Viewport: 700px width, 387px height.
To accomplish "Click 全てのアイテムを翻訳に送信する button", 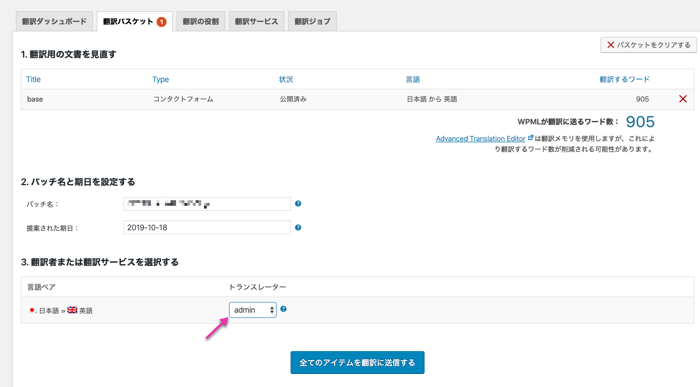I will tap(357, 362).
